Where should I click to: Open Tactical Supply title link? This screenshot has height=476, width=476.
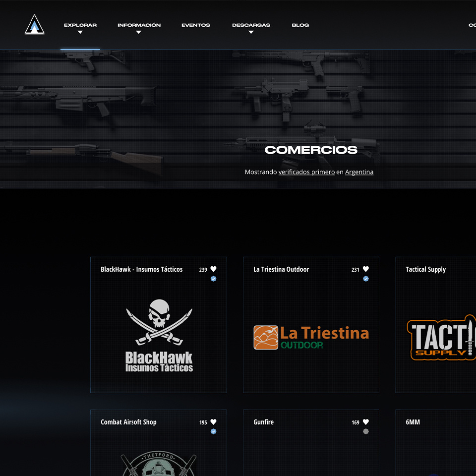pyautogui.click(x=425, y=270)
